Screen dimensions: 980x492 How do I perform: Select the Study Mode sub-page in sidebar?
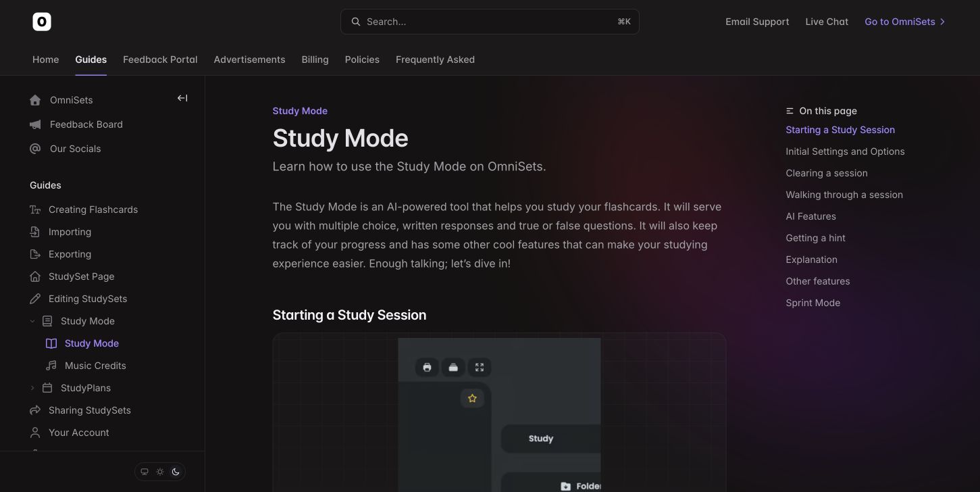pyautogui.click(x=92, y=343)
